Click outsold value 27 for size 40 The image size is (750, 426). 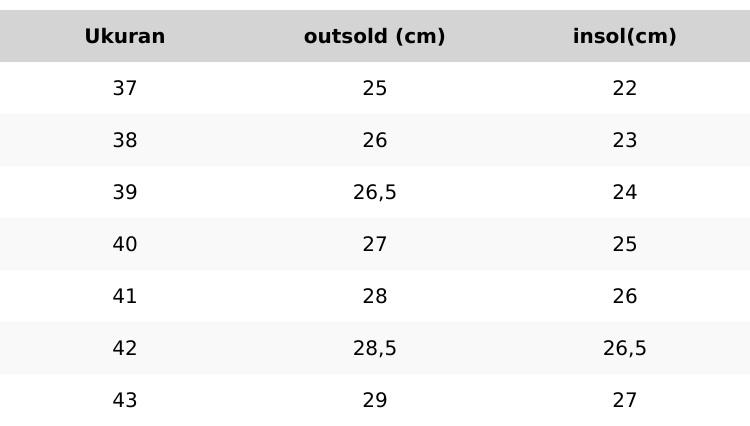point(375,245)
